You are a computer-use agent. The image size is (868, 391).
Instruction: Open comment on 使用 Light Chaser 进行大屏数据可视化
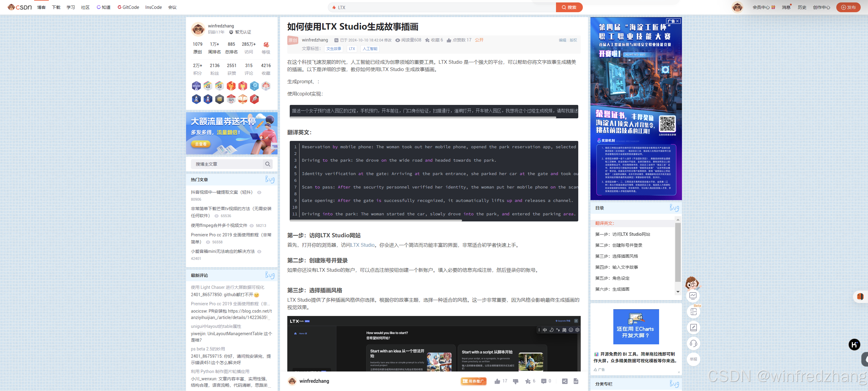point(228,287)
